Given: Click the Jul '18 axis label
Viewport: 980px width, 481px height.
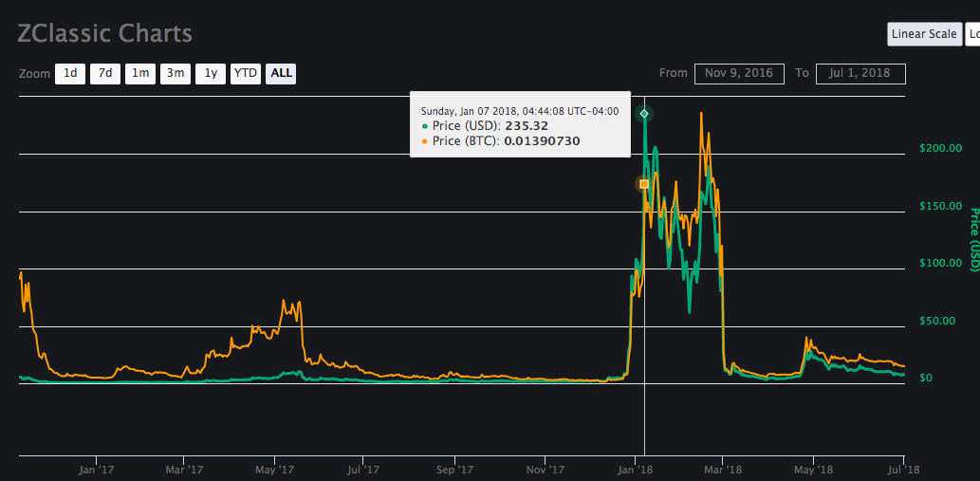Looking at the screenshot, I should coord(902,469).
